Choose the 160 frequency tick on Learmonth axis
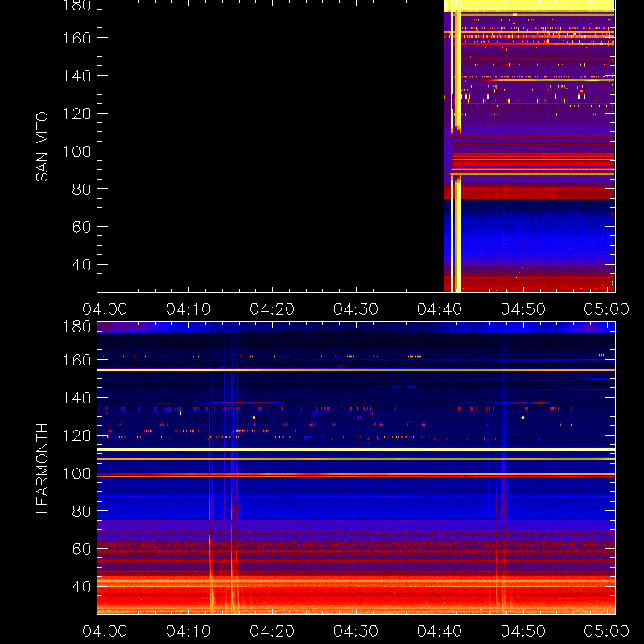The width and height of the screenshot is (644, 644). [76, 360]
